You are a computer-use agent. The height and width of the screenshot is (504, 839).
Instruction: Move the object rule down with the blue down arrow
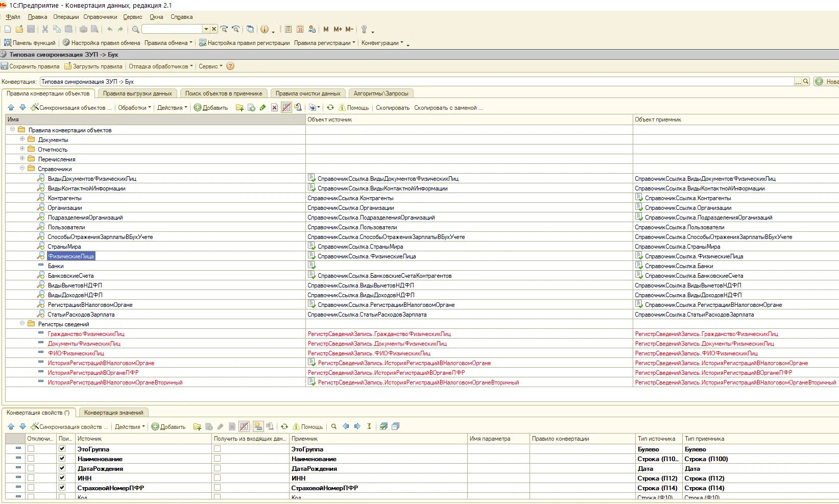pos(22,107)
